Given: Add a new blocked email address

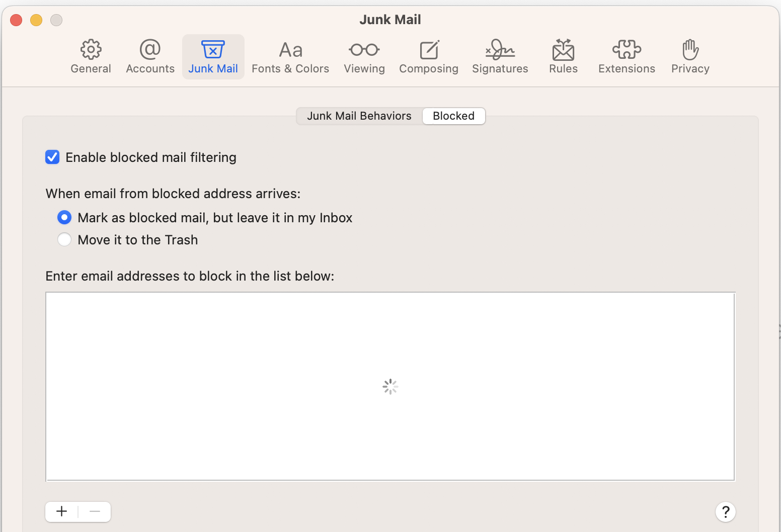Looking at the screenshot, I should (x=61, y=511).
